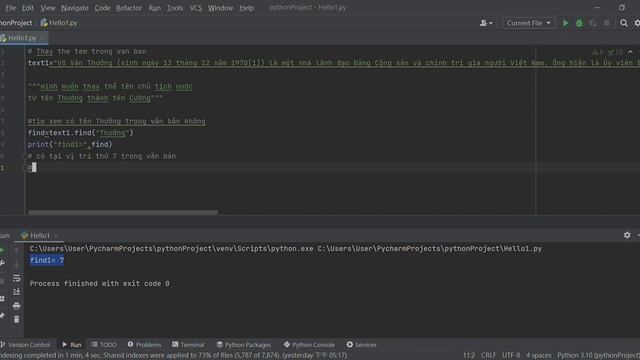Click the 11:2 cursor position indicator
Image resolution: width=640 pixels, height=360 pixels.
coord(469,356)
